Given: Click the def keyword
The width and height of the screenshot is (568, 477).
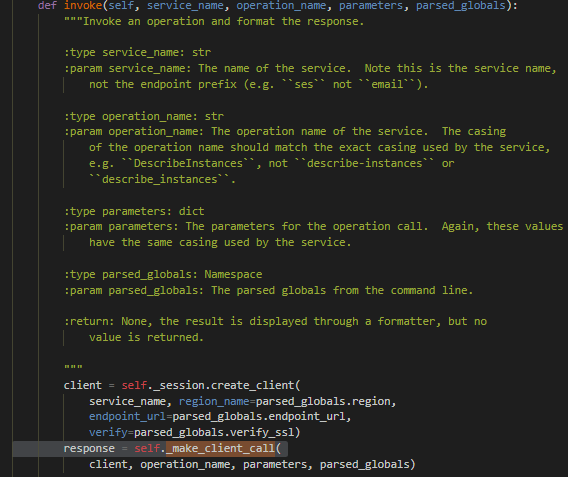Looking at the screenshot, I should pyautogui.click(x=47, y=5).
